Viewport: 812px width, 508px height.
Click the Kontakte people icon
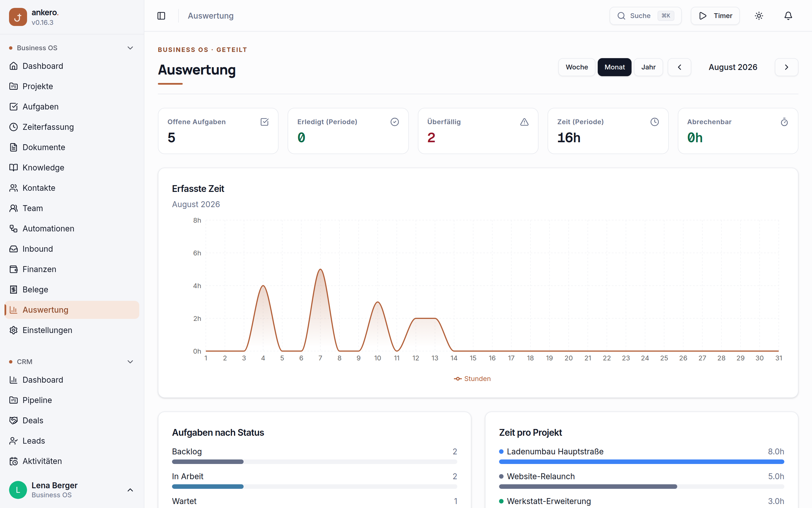[x=14, y=188]
